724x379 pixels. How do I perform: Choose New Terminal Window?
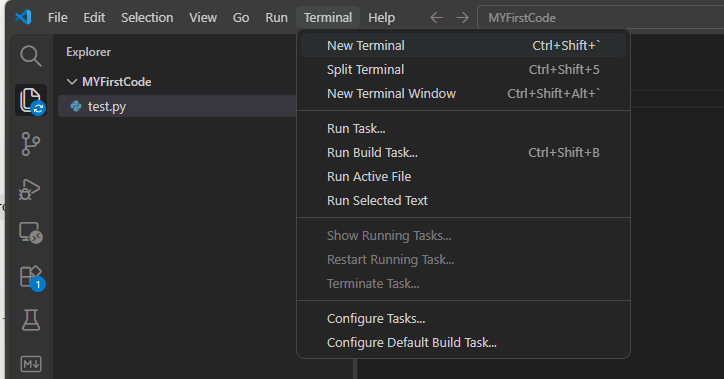pos(464,93)
